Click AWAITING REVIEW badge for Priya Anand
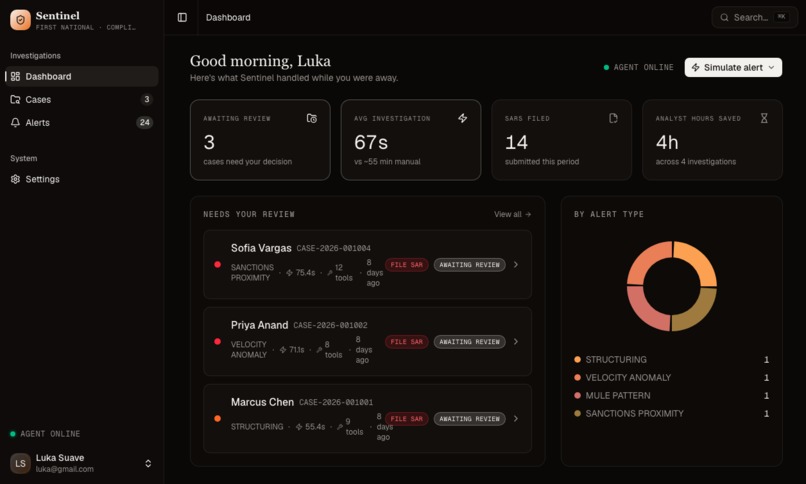The image size is (806, 484). 469,342
